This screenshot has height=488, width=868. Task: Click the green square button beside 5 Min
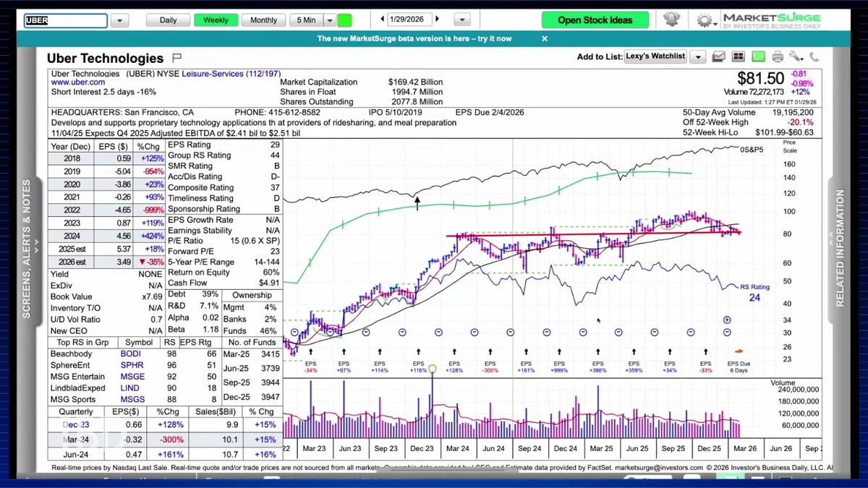click(x=344, y=20)
